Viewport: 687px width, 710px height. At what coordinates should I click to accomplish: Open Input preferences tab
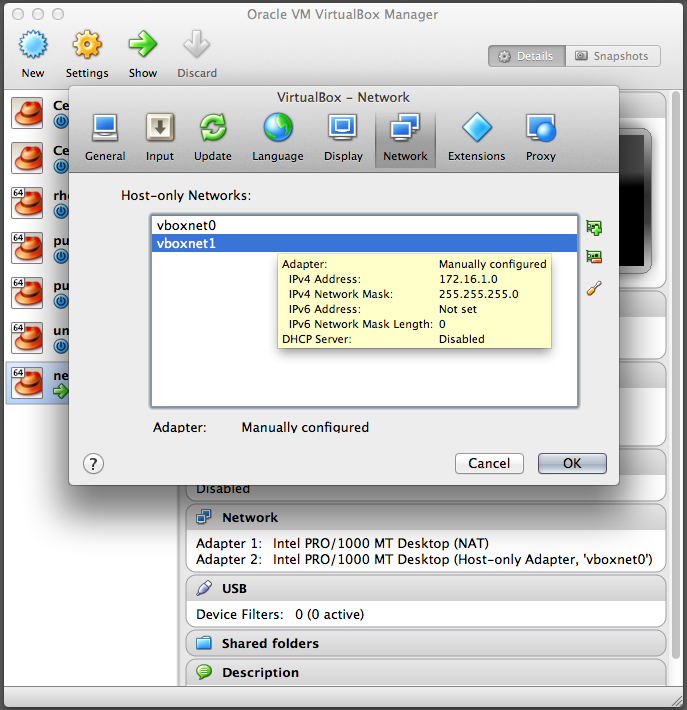tap(159, 138)
